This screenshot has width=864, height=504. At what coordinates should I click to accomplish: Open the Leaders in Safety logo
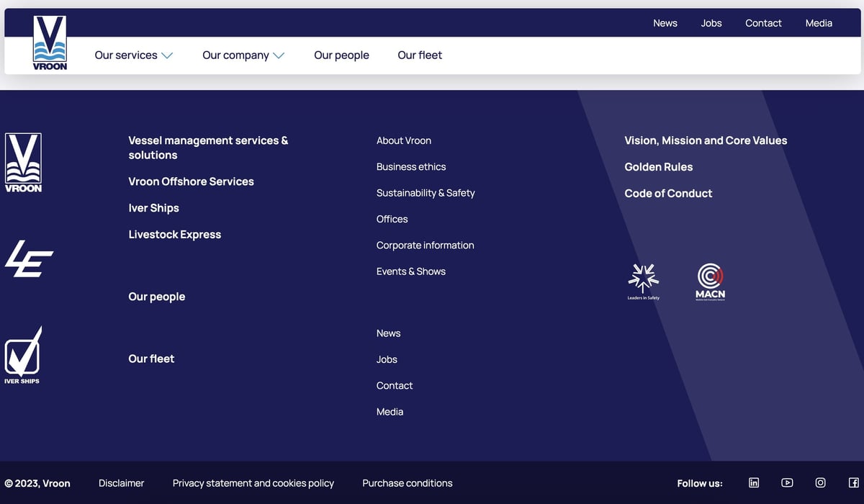644,282
